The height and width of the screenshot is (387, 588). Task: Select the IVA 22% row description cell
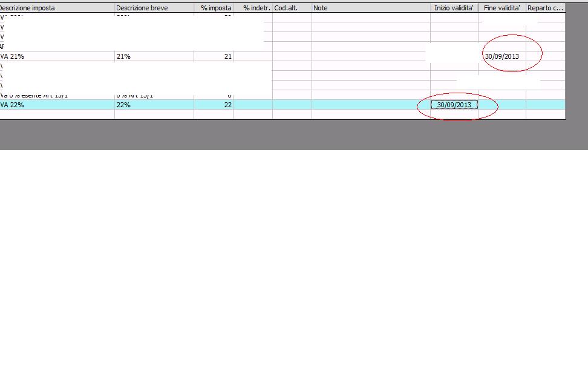(57, 105)
